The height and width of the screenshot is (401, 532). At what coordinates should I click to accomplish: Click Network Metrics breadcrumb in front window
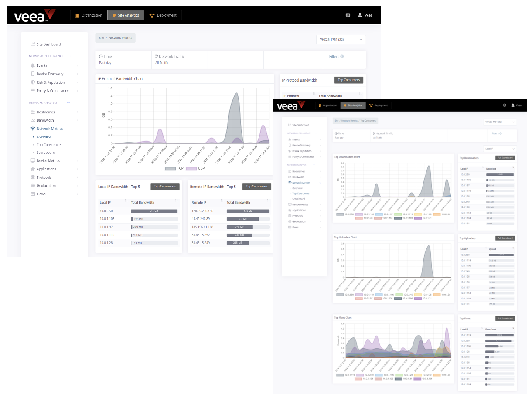click(349, 120)
